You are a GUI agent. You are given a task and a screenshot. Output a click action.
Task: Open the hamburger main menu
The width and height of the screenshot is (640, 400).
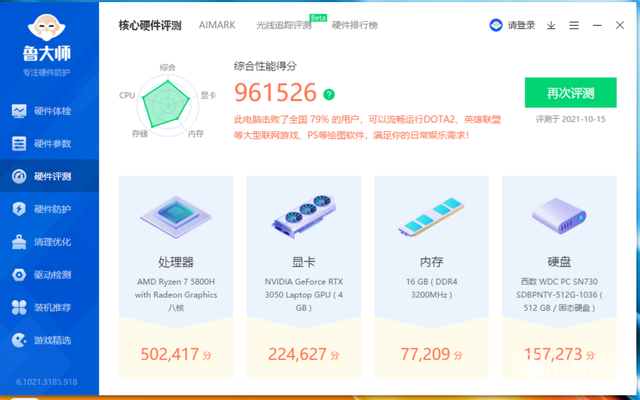[x=574, y=26]
